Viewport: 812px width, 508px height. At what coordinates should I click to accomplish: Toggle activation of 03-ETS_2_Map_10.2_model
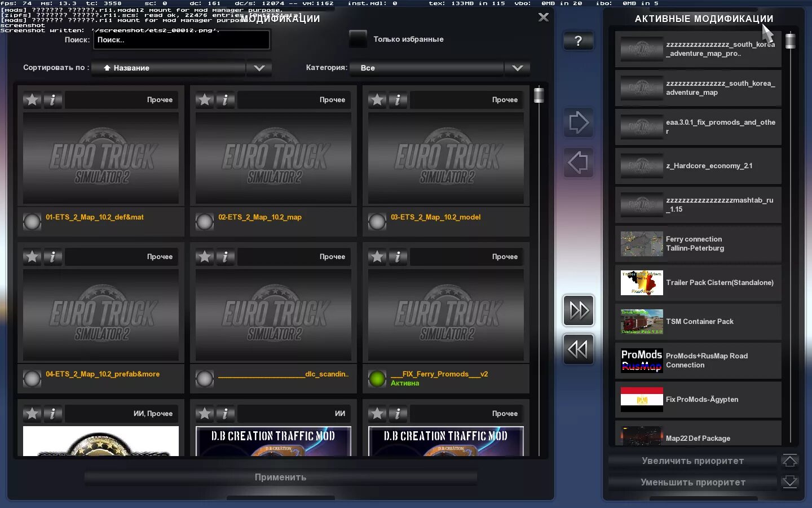click(x=377, y=222)
